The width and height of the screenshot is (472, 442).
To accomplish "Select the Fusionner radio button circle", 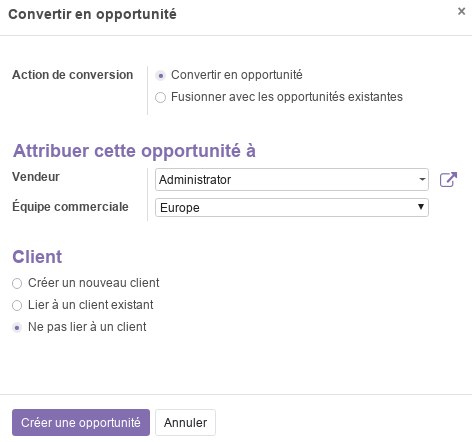I will click(x=160, y=97).
